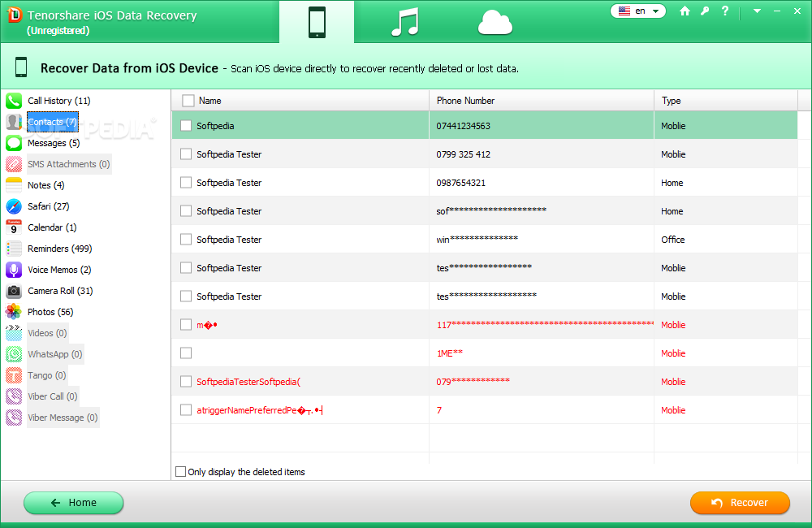Open the Reminders list icon

[14, 249]
